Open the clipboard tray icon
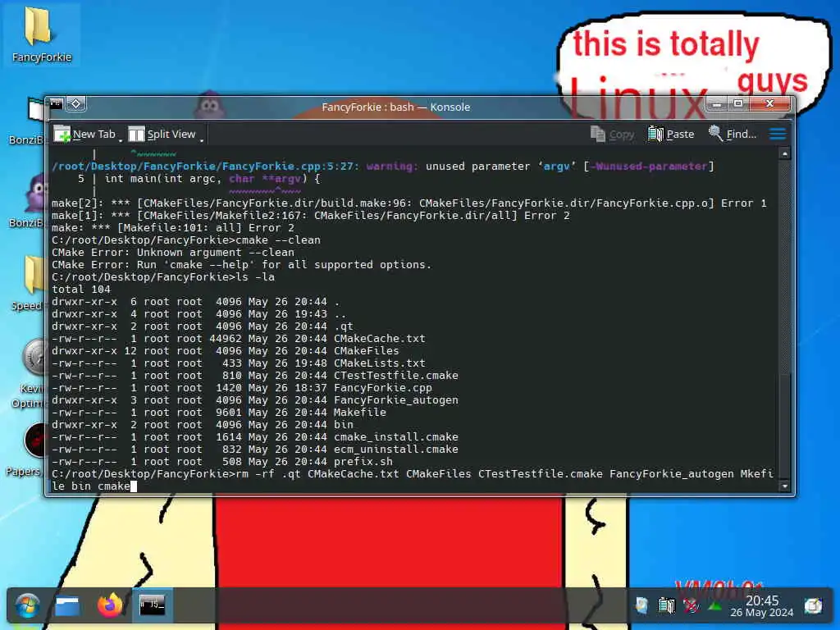The height and width of the screenshot is (630, 840). (666, 606)
